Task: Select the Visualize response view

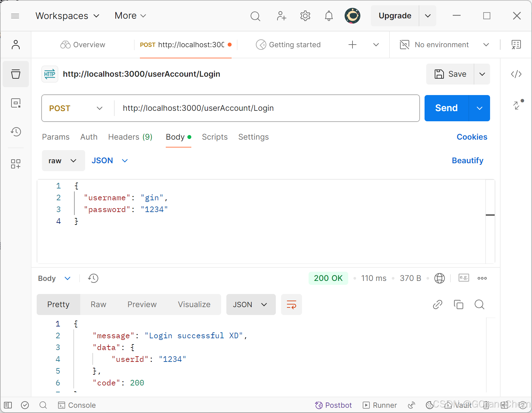Action: (194, 305)
